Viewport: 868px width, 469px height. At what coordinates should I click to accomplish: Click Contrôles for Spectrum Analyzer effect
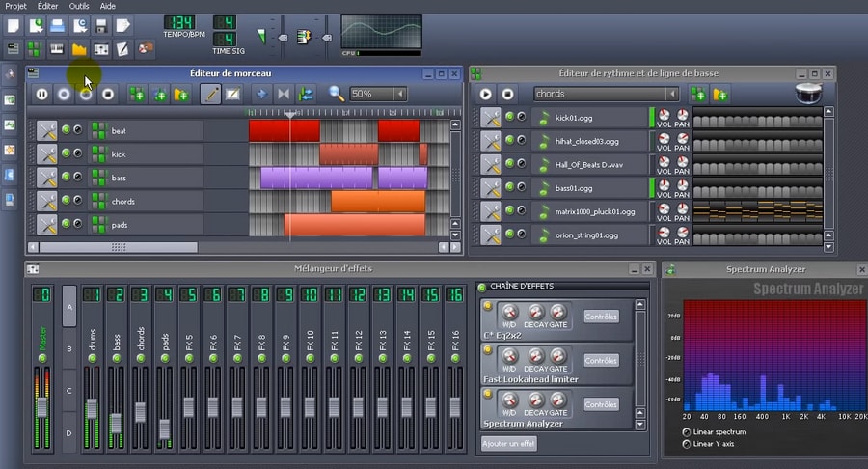tap(601, 404)
